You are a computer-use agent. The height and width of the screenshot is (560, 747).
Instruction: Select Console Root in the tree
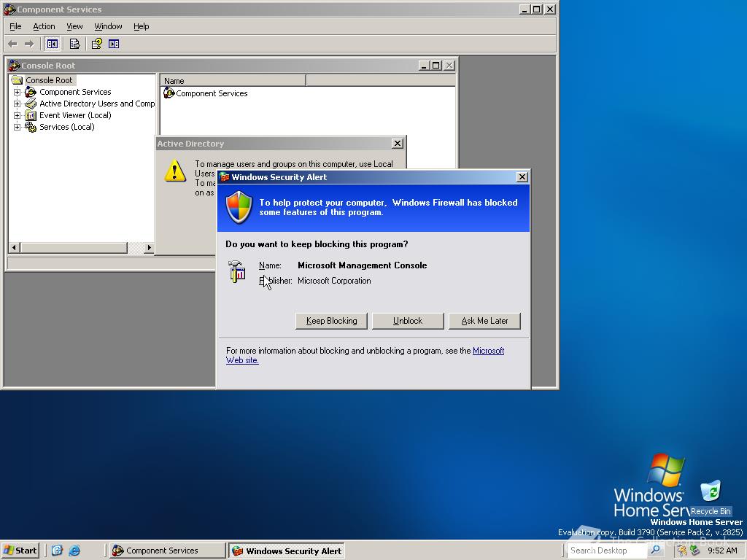click(x=49, y=80)
